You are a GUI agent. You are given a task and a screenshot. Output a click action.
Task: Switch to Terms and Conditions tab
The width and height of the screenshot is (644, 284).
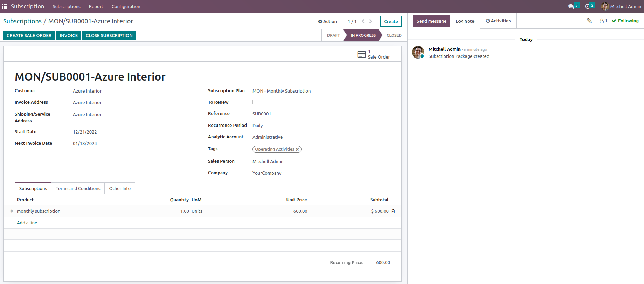coord(78,188)
